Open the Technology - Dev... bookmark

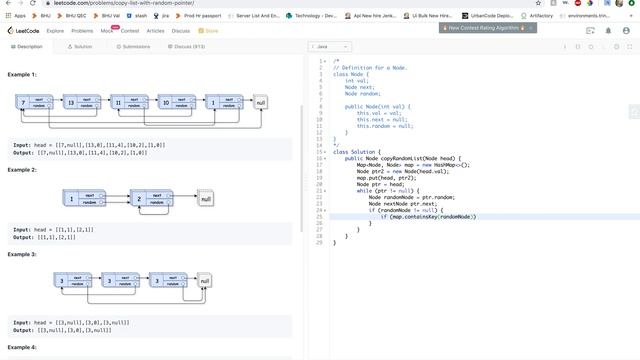[x=311, y=16]
